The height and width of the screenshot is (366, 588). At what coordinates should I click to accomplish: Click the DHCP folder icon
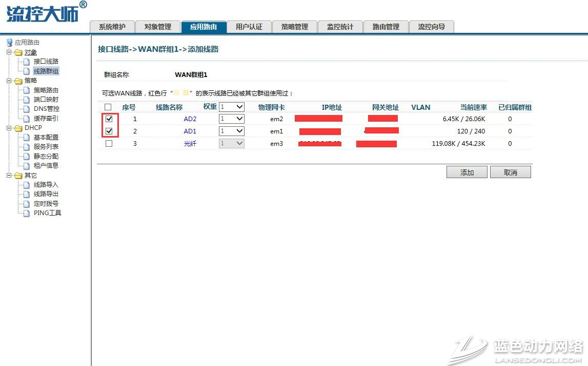tap(18, 128)
